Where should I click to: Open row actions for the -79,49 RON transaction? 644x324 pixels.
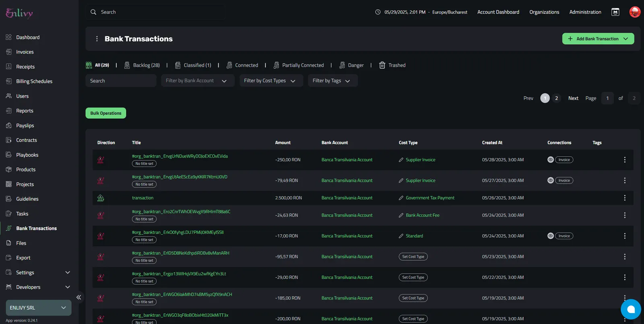click(625, 181)
